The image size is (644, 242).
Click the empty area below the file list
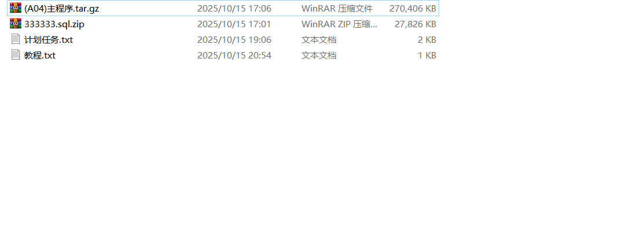pos(322,152)
